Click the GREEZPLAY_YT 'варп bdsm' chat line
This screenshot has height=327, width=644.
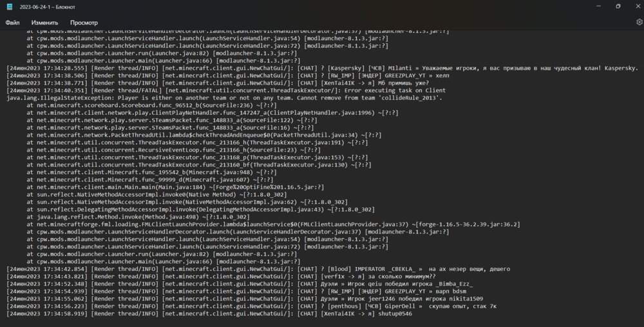pos(236,292)
